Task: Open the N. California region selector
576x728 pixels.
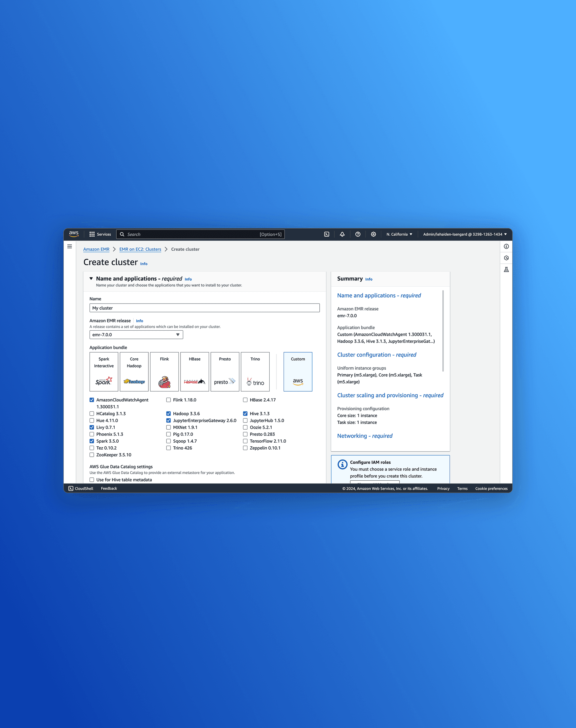Action: (x=399, y=234)
